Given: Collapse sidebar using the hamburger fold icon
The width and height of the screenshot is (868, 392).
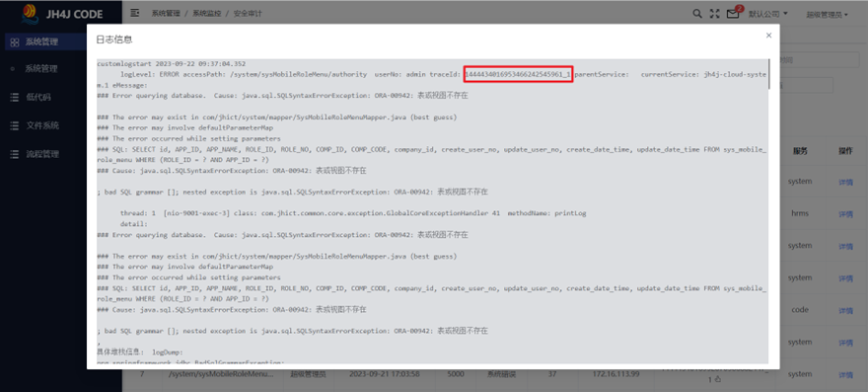Looking at the screenshot, I should coord(134,13).
